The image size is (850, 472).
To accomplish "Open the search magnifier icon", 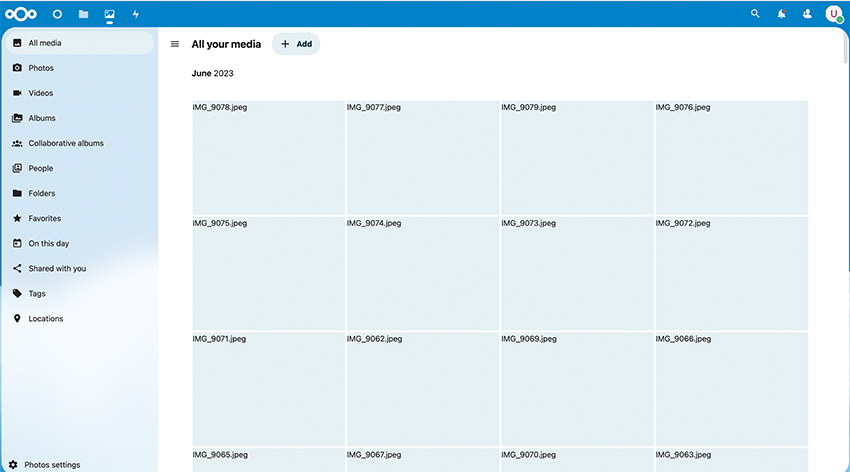I will (x=755, y=14).
